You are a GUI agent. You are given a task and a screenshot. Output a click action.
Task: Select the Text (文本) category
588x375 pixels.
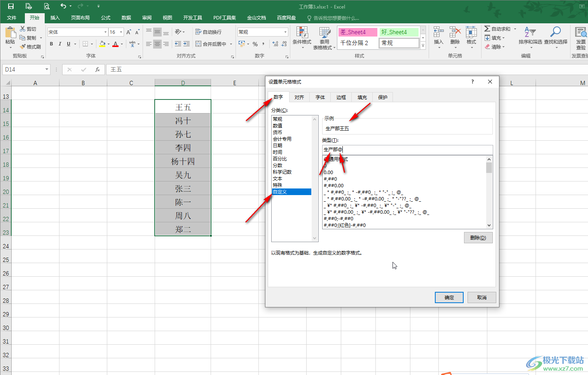click(277, 178)
